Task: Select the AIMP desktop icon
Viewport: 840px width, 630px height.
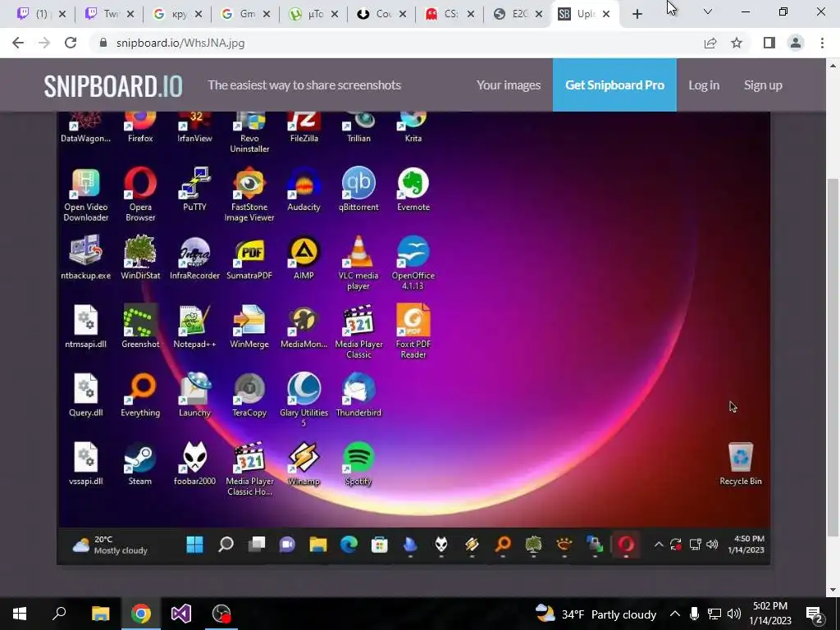Action: click(304, 258)
